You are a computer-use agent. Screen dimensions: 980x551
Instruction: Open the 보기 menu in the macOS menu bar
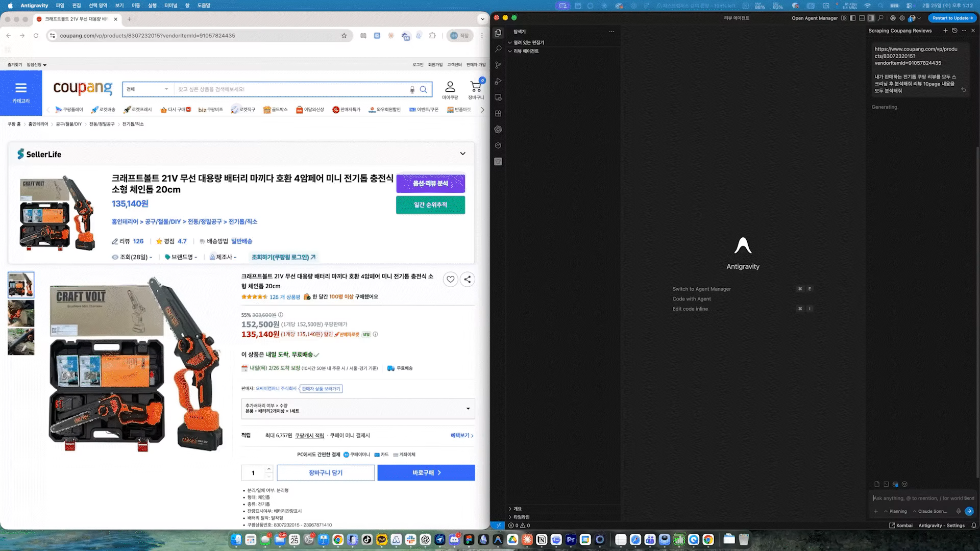pyautogui.click(x=119, y=6)
